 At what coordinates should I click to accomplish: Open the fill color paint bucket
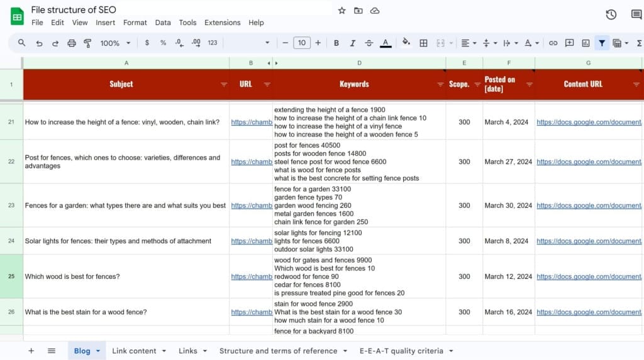(x=406, y=43)
